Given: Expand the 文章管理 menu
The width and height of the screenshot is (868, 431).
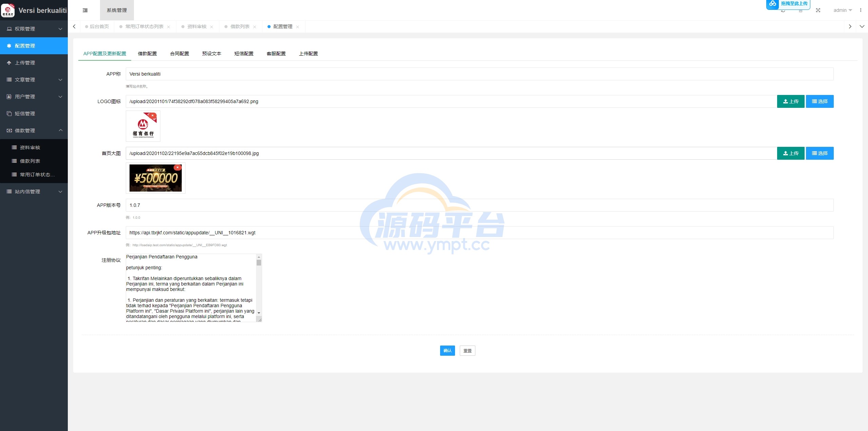Looking at the screenshot, I should (34, 80).
